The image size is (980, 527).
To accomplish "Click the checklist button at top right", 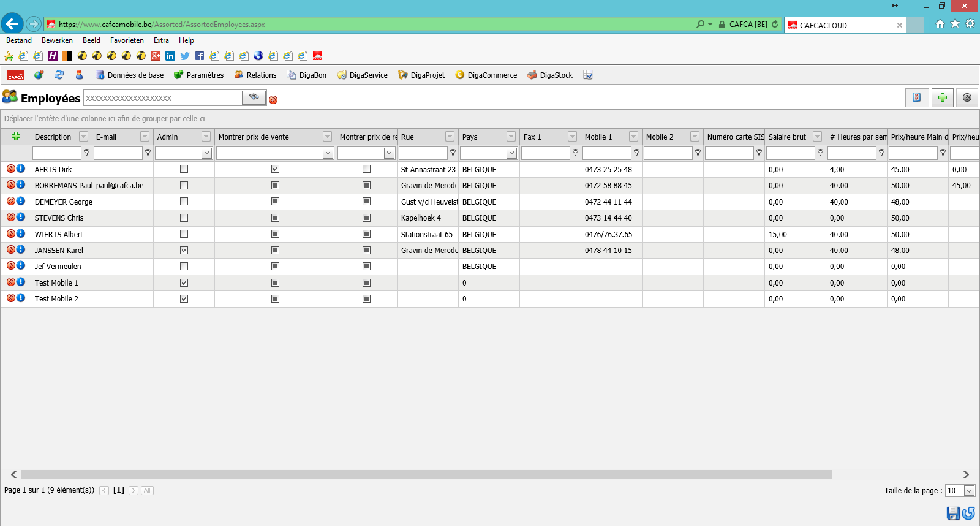I will coord(917,97).
